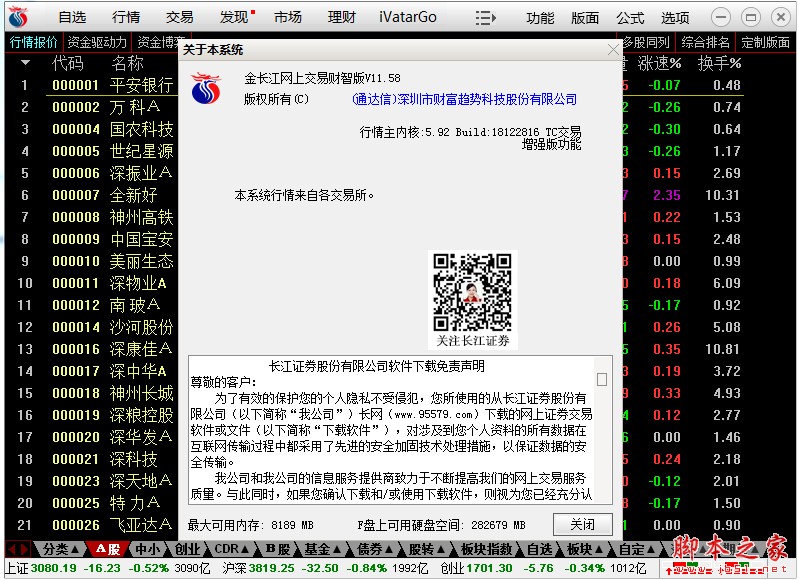Open the 基金 dropdown tab
The height and width of the screenshot is (580, 799).
[x=322, y=549]
